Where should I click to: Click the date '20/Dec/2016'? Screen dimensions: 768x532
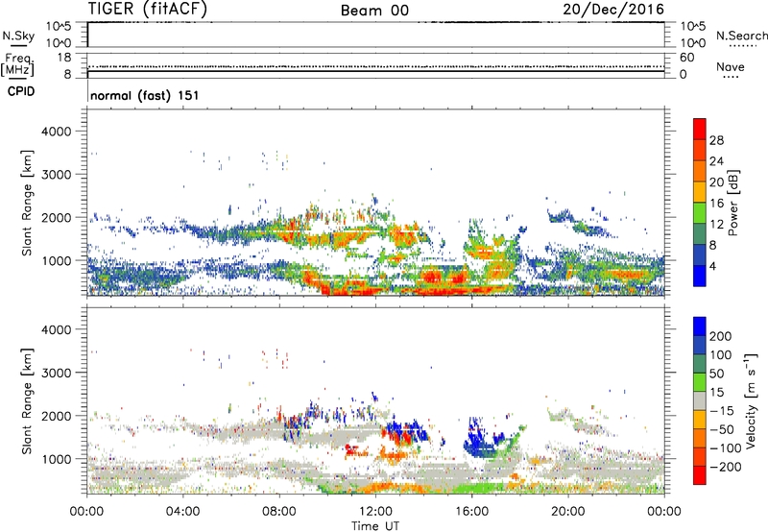coord(613,9)
